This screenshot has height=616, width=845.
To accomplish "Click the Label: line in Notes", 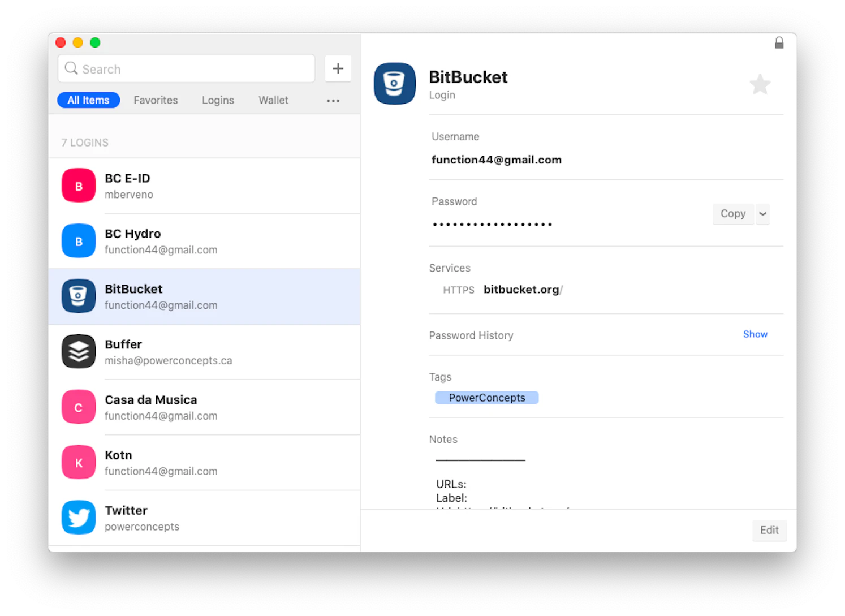I will [x=451, y=498].
